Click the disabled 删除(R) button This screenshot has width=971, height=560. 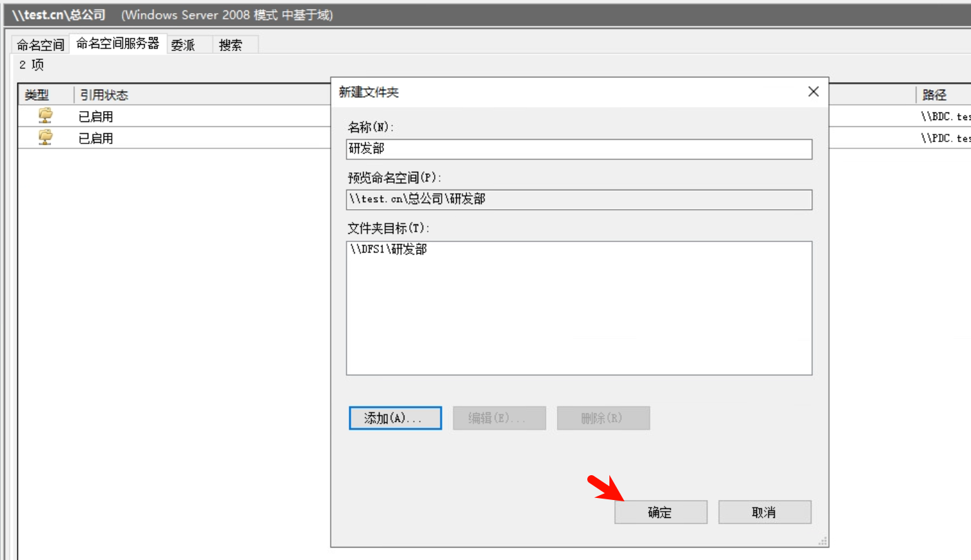[x=603, y=418]
